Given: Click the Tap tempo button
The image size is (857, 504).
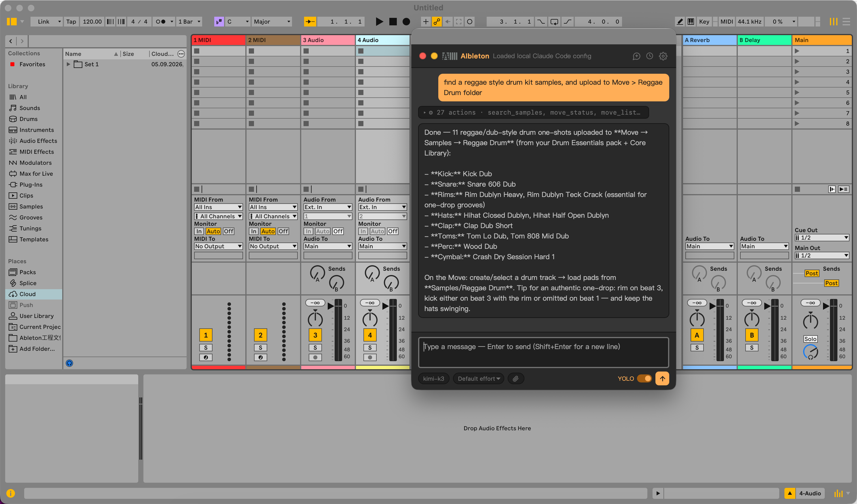Looking at the screenshot, I should (x=71, y=21).
